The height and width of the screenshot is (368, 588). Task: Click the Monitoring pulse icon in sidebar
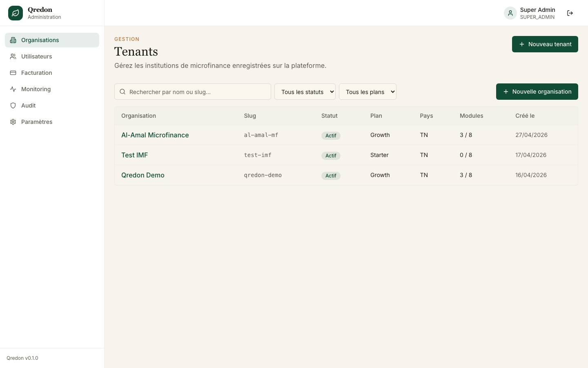[x=13, y=89]
